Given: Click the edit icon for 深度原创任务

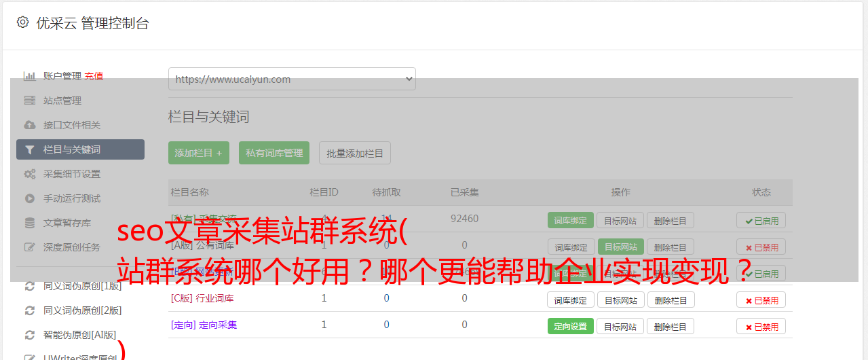Looking at the screenshot, I should point(30,247).
